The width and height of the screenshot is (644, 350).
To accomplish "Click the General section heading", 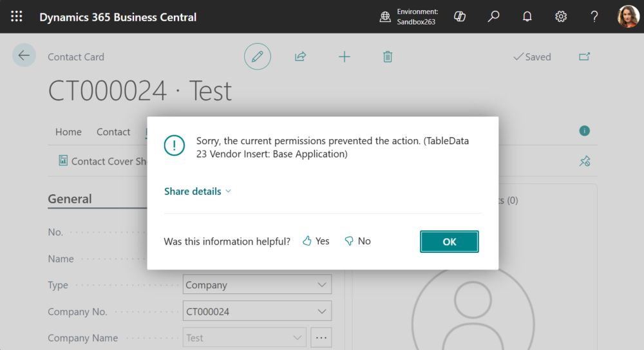I will click(x=70, y=199).
